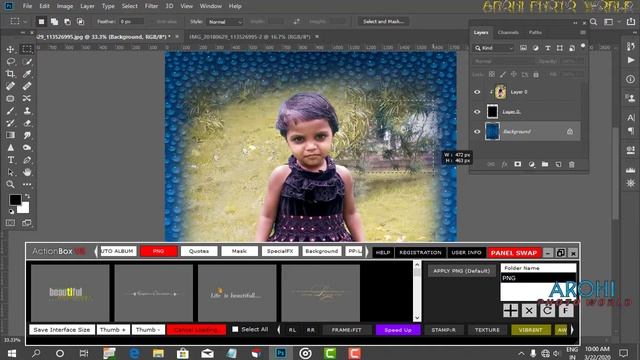Select the Clone Stamp tool

click(x=27, y=111)
